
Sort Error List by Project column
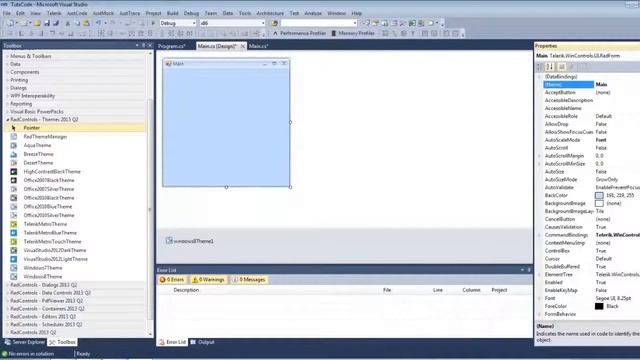pos(499,290)
